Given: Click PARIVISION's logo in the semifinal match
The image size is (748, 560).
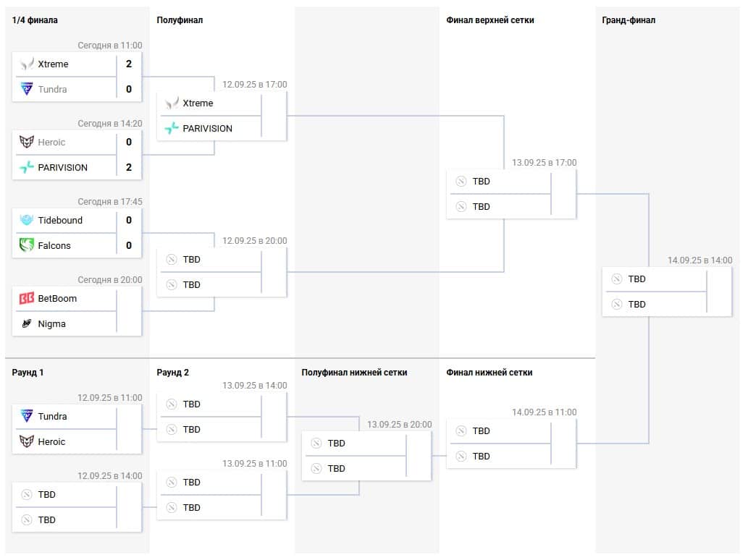Looking at the screenshot, I should 172,128.
